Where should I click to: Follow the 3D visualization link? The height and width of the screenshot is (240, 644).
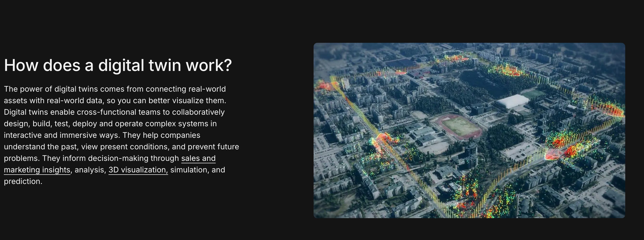(138, 170)
